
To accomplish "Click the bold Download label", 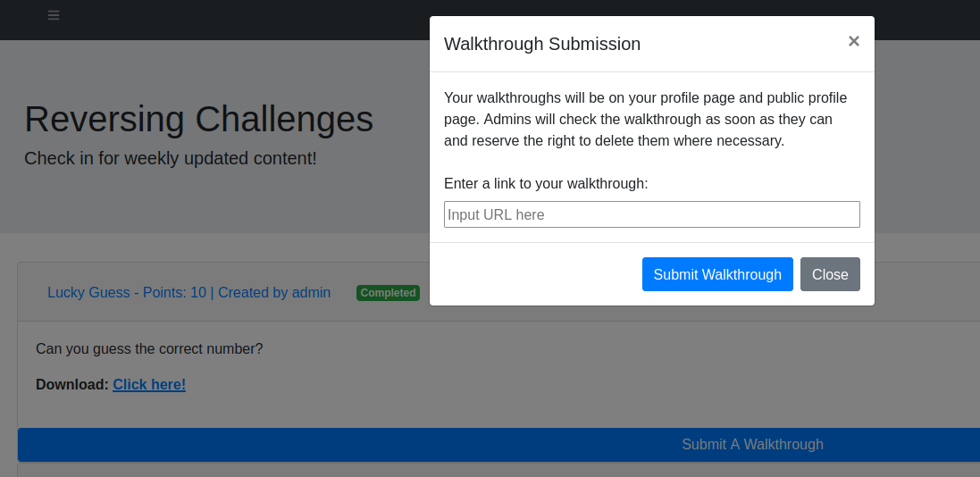I will click(72, 384).
